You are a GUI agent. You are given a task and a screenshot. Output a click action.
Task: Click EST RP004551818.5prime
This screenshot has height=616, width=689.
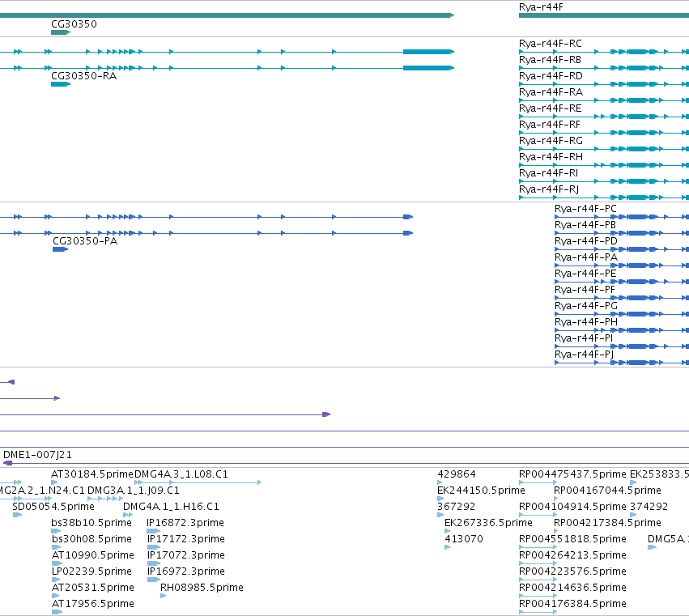pos(572,539)
